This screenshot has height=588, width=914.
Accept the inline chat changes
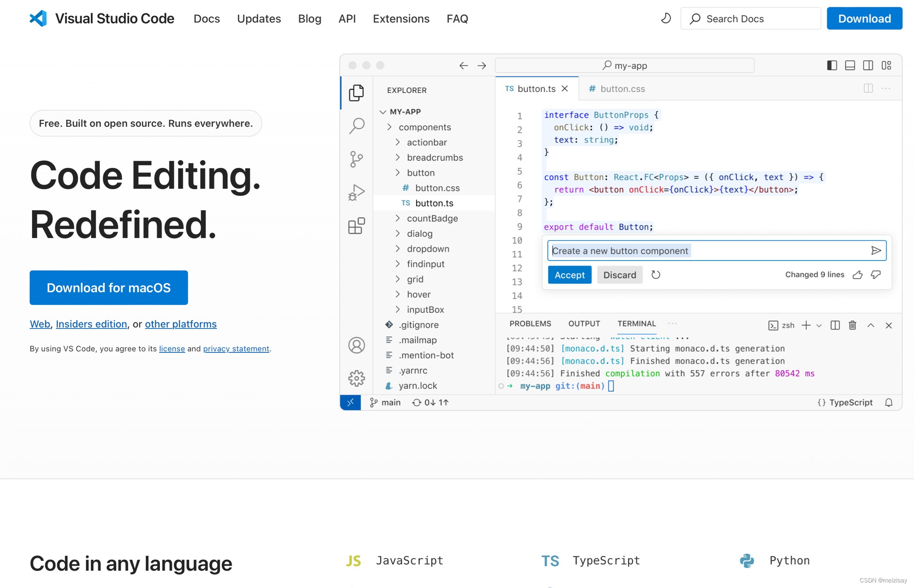pyautogui.click(x=570, y=275)
